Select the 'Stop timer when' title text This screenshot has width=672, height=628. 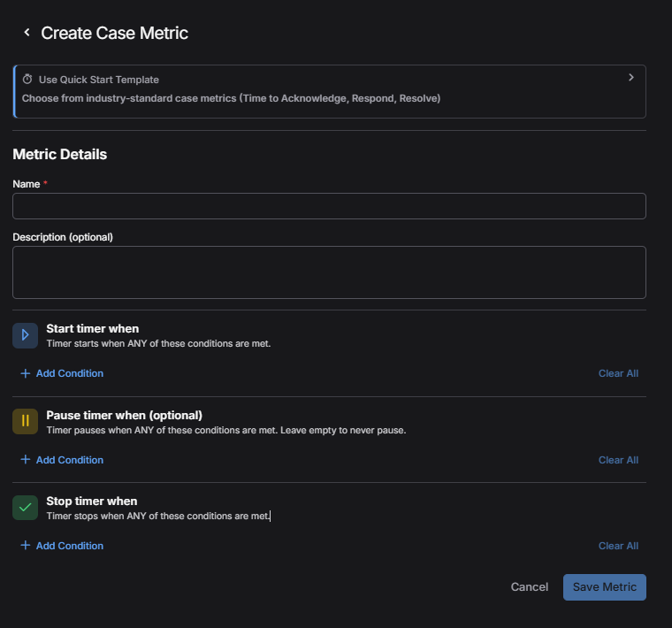tap(92, 502)
